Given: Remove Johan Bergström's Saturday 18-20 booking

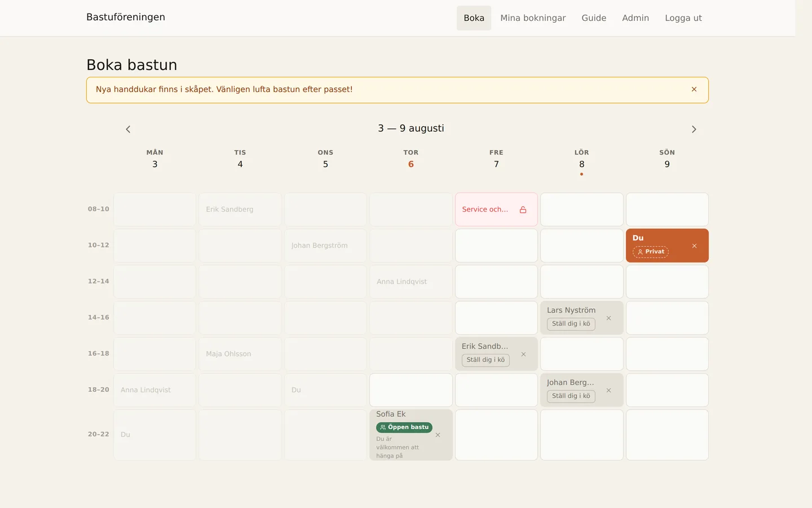Looking at the screenshot, I should point(608,390).
